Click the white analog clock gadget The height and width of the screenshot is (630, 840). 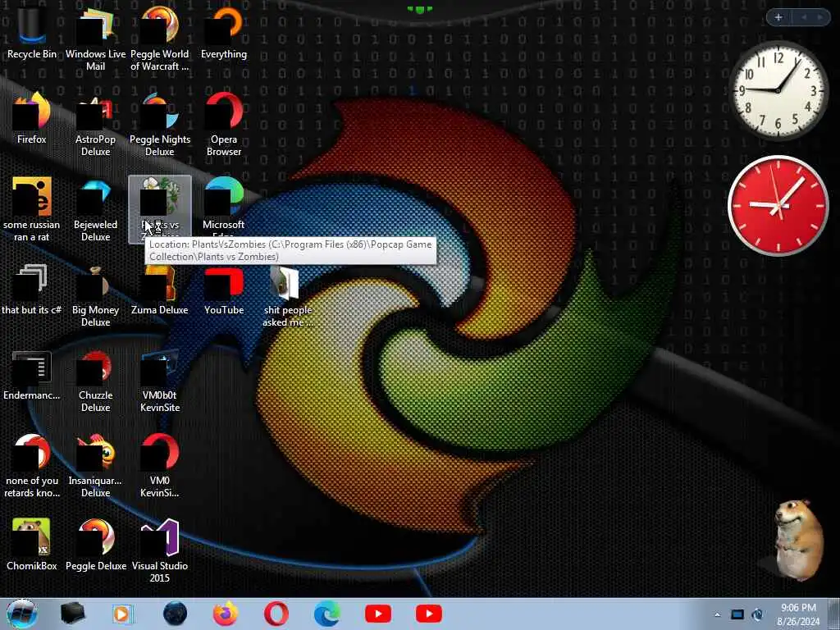[x=778, y=90]
